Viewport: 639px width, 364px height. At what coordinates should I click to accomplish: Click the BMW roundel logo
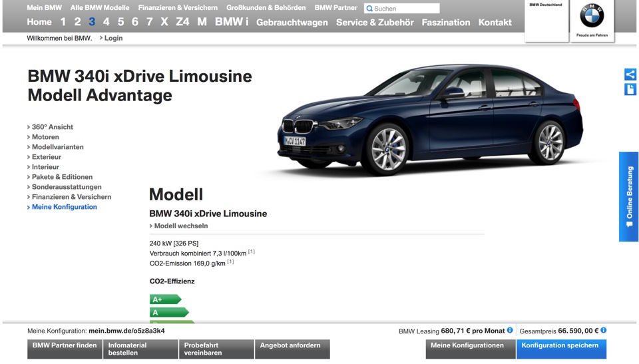tap(592, 17)
